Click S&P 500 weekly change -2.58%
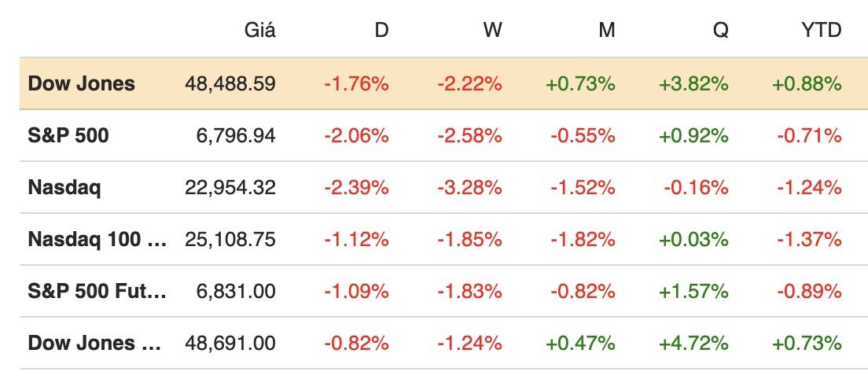This screenshot has width=868, height=390. (x=469, y=135)
